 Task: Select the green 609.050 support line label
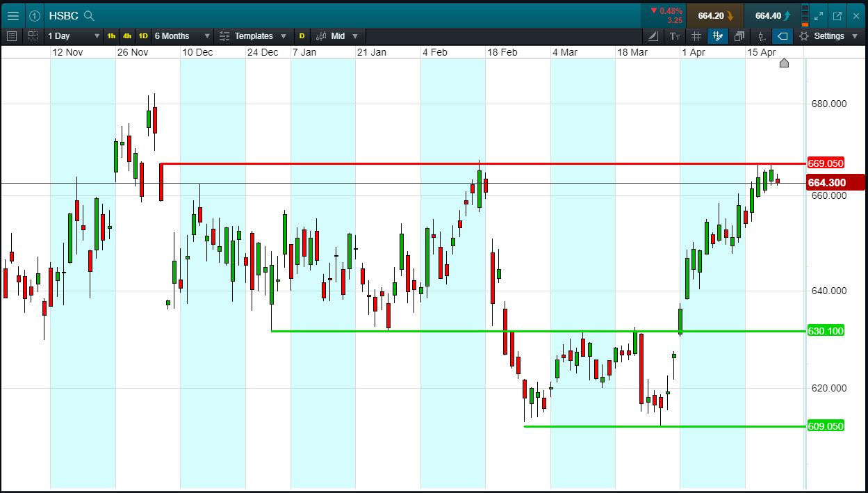coord(826,426)
